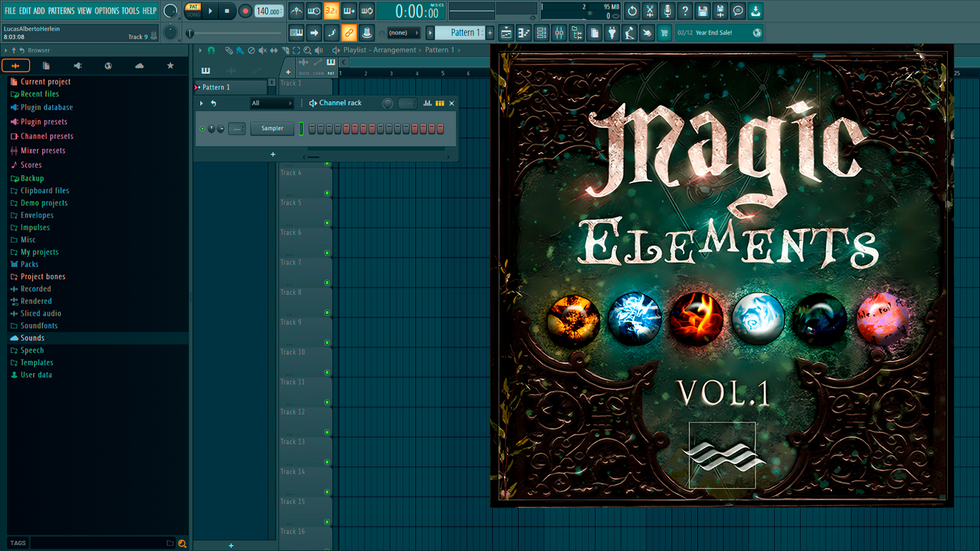Stop playback with the Stop button

pyautogui.click(x=227, y=11)
